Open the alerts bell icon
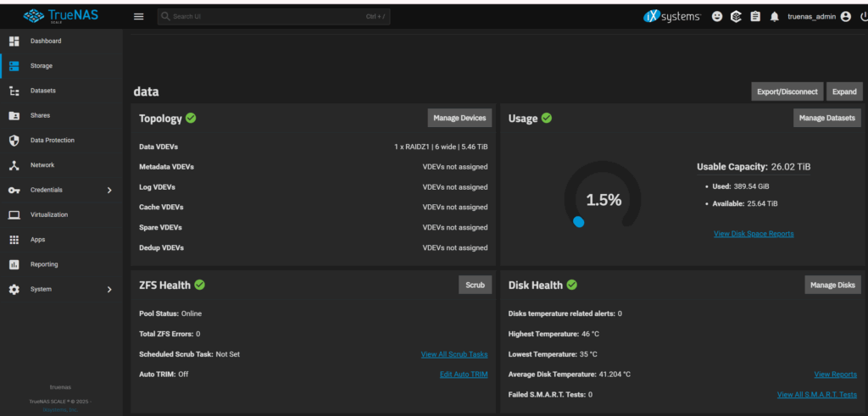 click(x=774, y=16)
